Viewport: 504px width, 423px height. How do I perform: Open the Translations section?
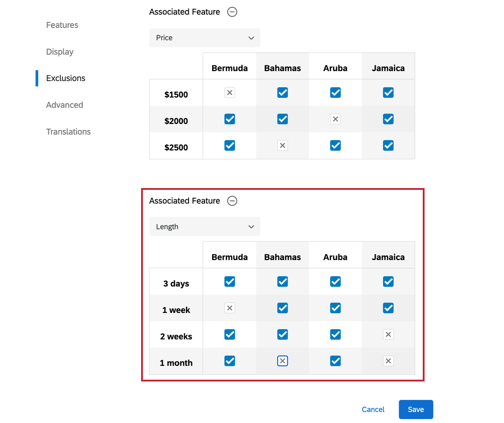point(68,131)
